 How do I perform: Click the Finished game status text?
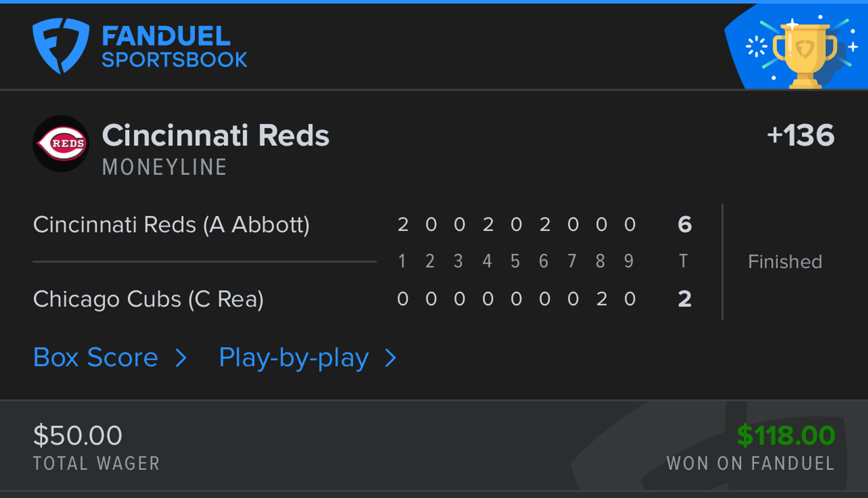pyautogui.click(x=785, y=262)
